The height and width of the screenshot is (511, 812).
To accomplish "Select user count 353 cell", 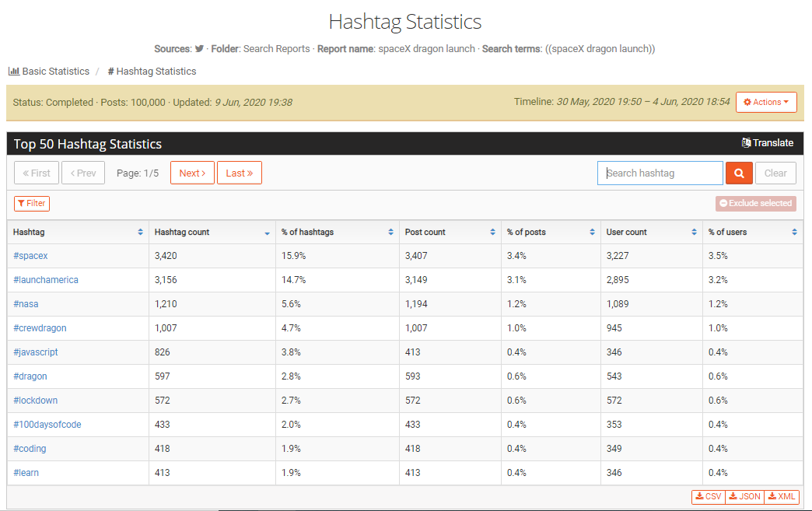I will 652,425.
